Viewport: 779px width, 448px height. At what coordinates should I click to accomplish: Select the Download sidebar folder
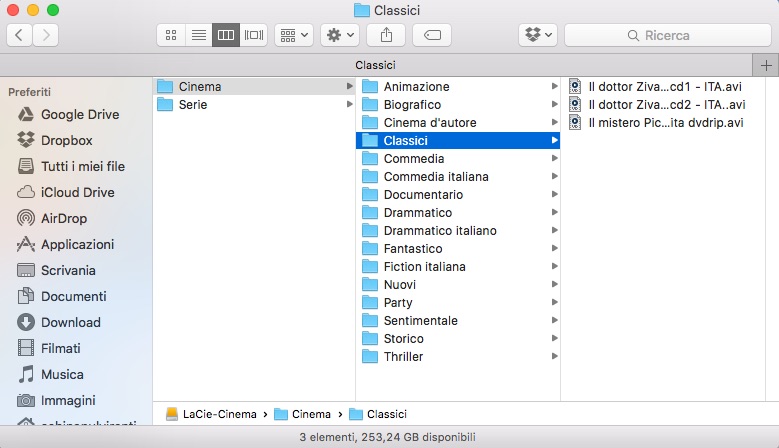pyautogui.click(x=70, y=322)
